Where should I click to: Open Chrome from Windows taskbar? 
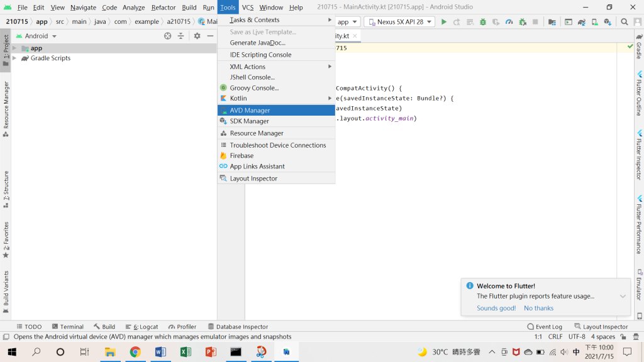135,352
